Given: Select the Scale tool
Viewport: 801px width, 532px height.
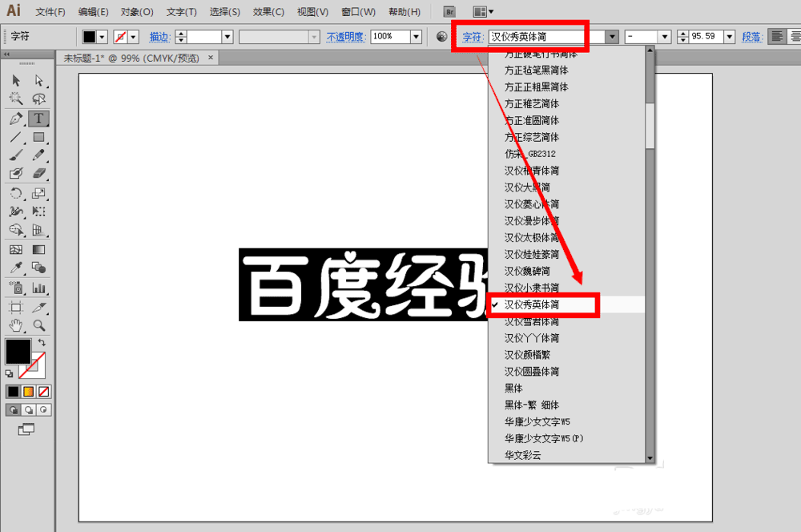Looking at the screenshot, I should [x=38, y=193].
